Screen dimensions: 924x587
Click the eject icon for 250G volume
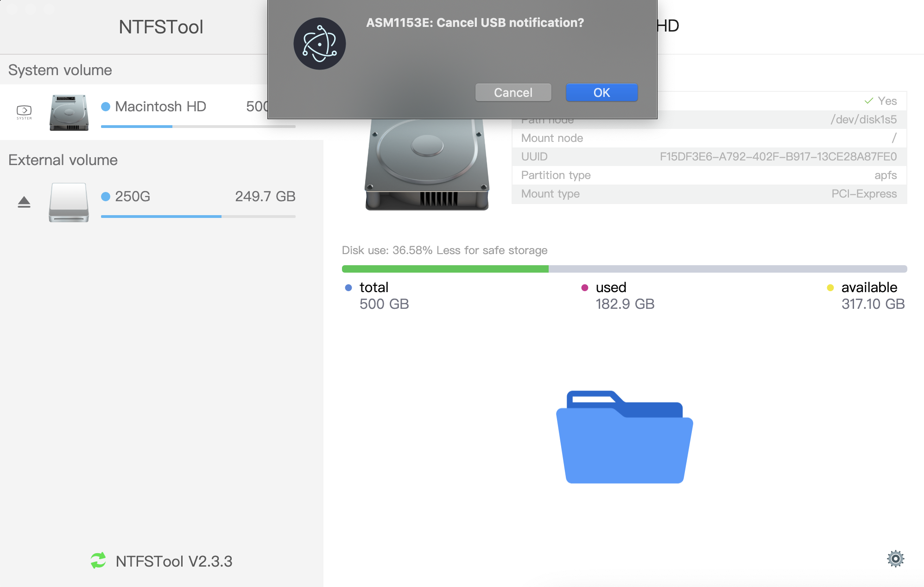pyautogui.click(x=24, y=202)
